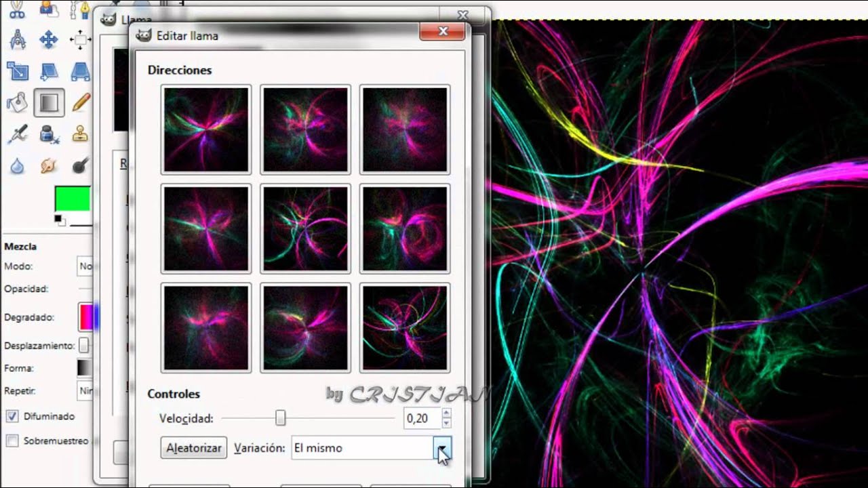Click the Velocidad value field 0,20
Image resolution: width=868 pixels, height=488 pixels.
[x=422, y=418]
